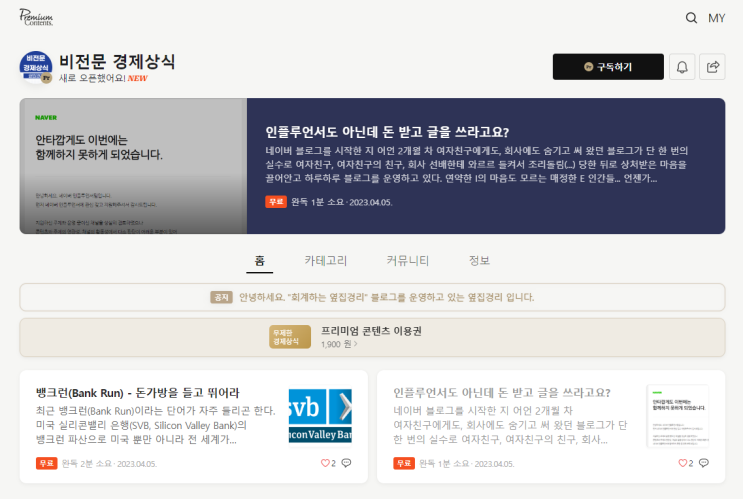Click the share arrow icon
The width and height of the screenshot is (743, 499).
click(x=713, y=67)
